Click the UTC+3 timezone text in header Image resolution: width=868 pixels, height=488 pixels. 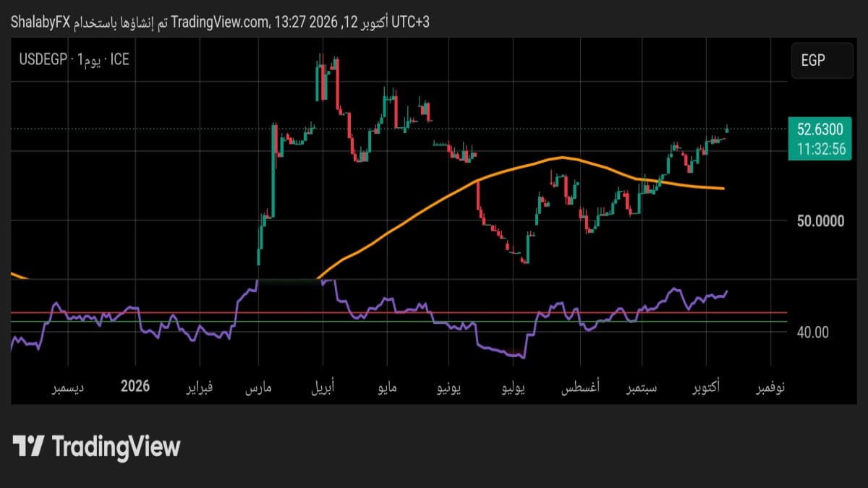(411, 22)
